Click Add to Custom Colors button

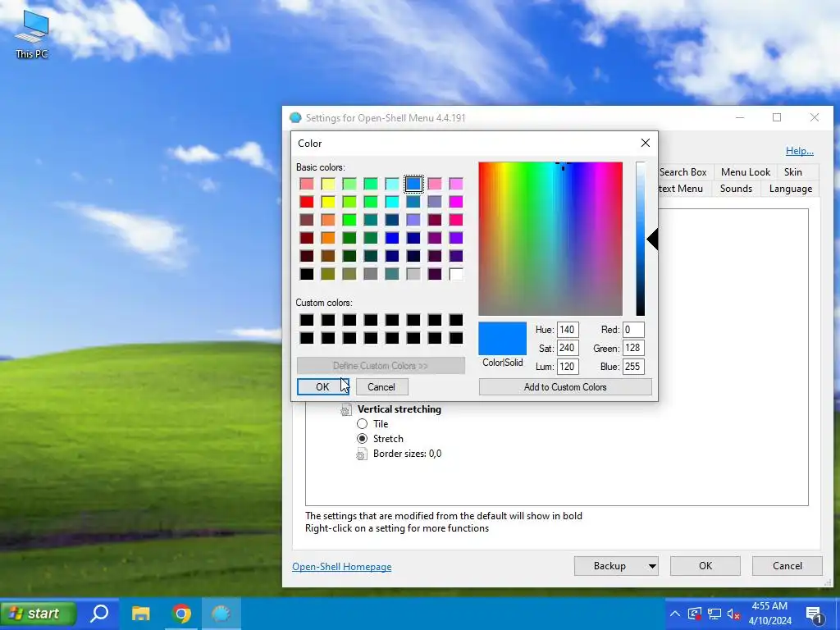[565, 387]
